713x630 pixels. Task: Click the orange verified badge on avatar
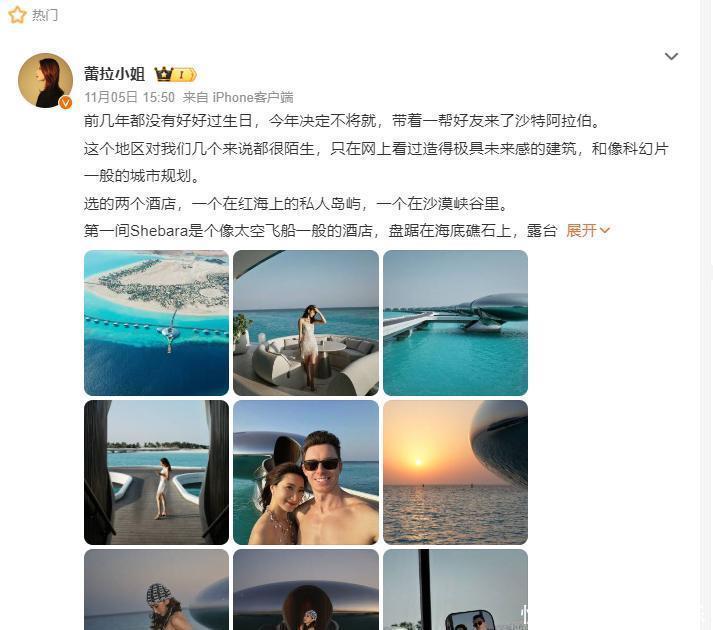[x=66, y=103]
